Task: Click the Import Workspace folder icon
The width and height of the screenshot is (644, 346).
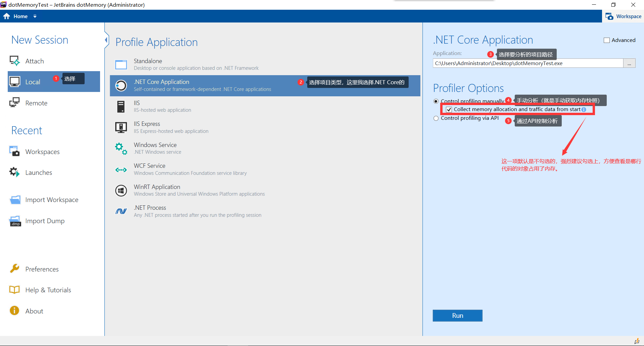Action: tap(15, 200)
